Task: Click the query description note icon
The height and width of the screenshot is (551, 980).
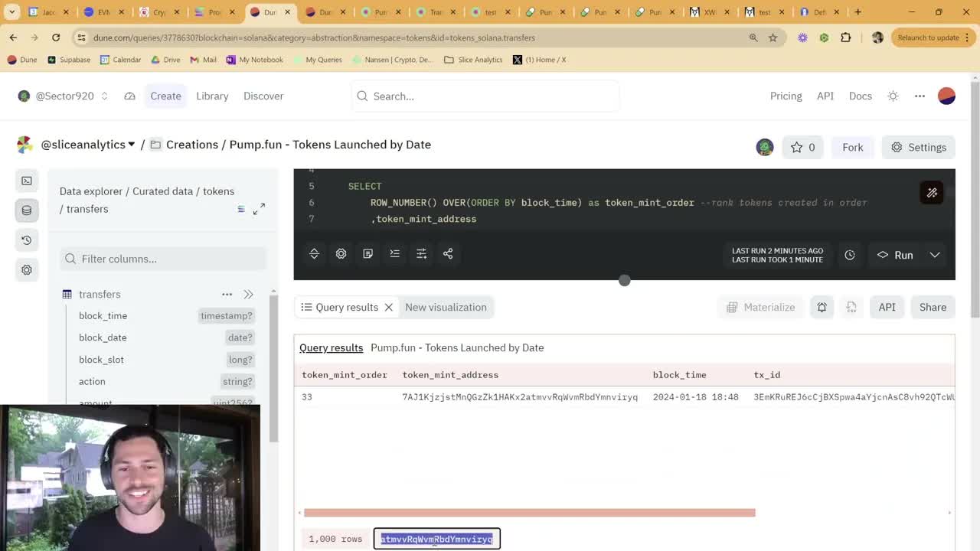Action: [x=367, y=254]
